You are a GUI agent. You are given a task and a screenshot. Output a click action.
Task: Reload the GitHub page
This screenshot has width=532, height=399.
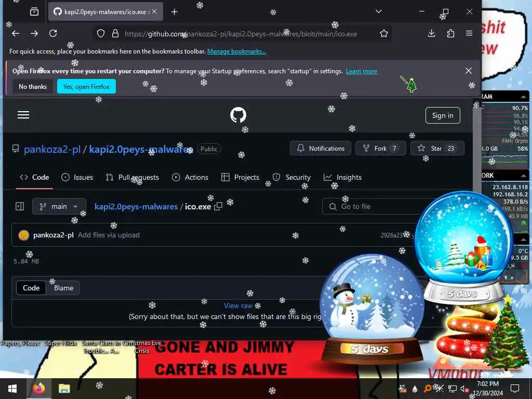tap(53, 33)
